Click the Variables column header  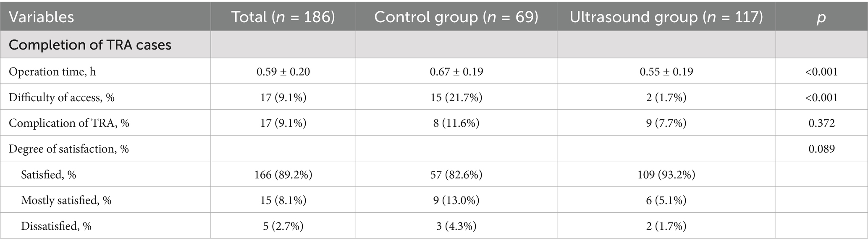point(42,17)
